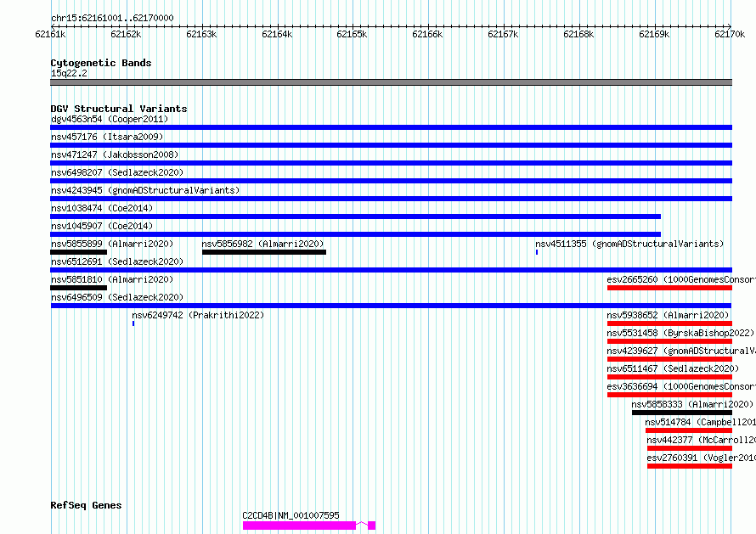Click red bar under nsv4239627 variant
This screenshot has height=534, width=756.
[669, 359]
